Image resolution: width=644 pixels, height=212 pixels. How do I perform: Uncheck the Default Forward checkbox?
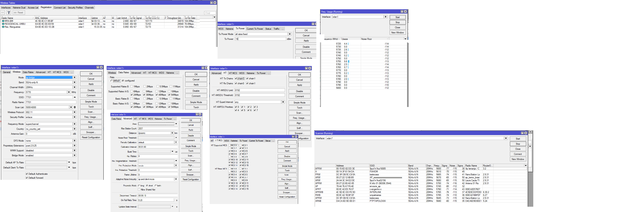pos(27,178)
